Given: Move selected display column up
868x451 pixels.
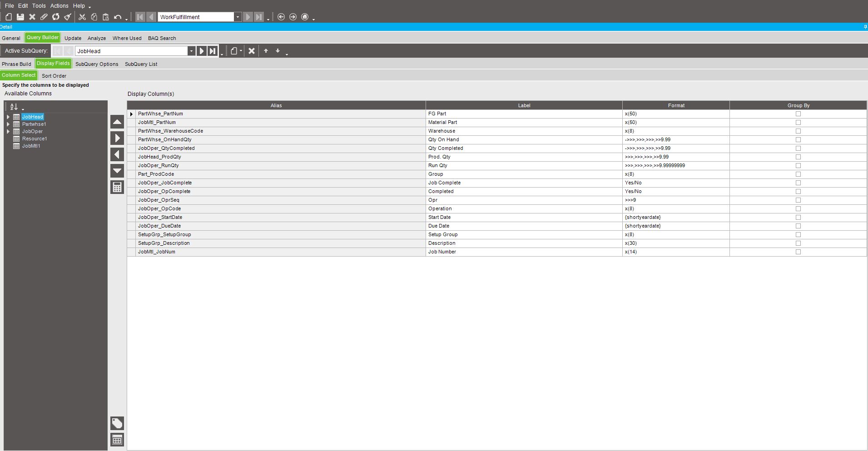Looking at the screenshot, I should [x=117, y=122].
